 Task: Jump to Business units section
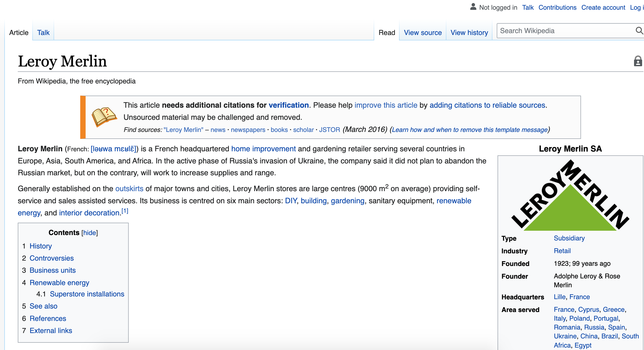(52, 270)
